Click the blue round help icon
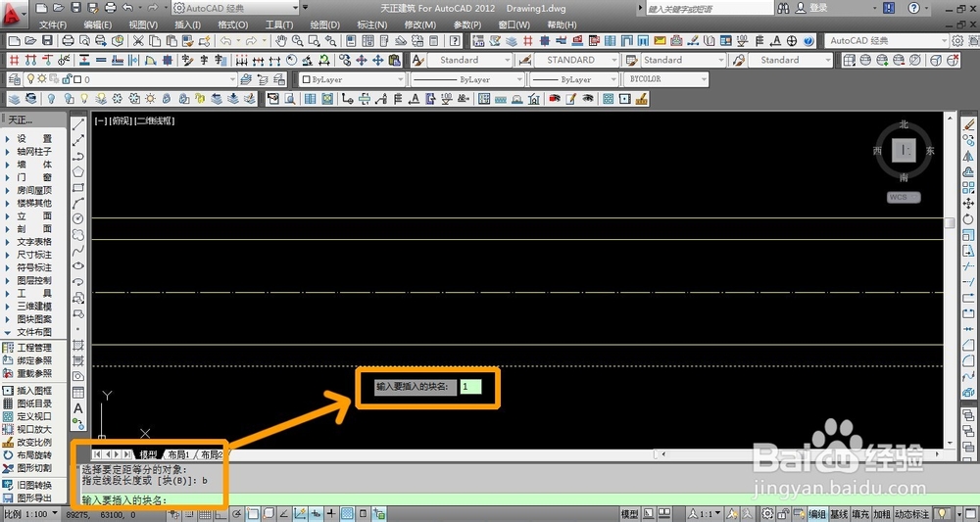The image size is (980, 522). 808,40
